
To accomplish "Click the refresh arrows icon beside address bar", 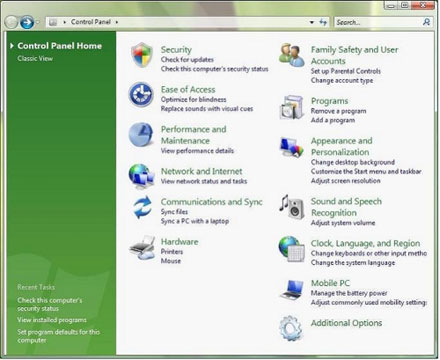I will pos(323,22).
